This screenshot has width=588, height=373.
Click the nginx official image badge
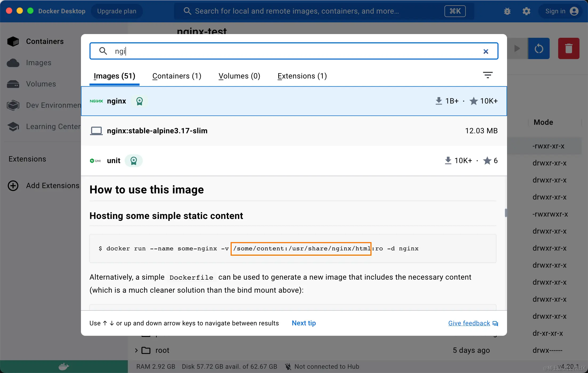tap(139, 101)
